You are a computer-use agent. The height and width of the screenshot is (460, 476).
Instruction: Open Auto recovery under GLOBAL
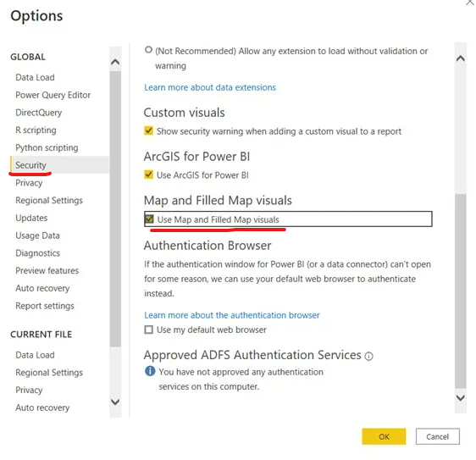click(x=42, y=288)
